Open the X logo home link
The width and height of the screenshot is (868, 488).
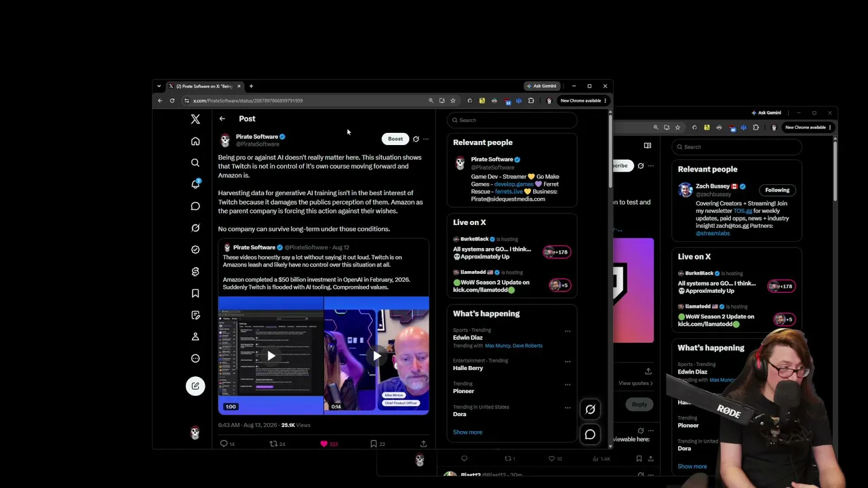pos(195,119)
